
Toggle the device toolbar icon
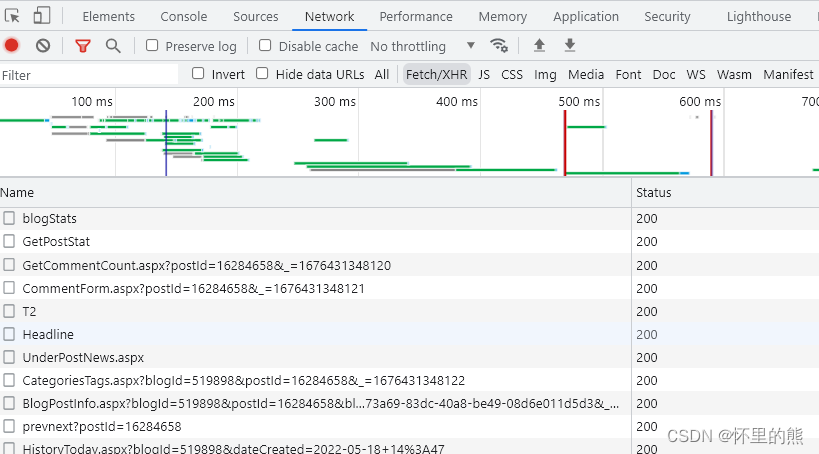pyautogui.click(x=42, y=16)
